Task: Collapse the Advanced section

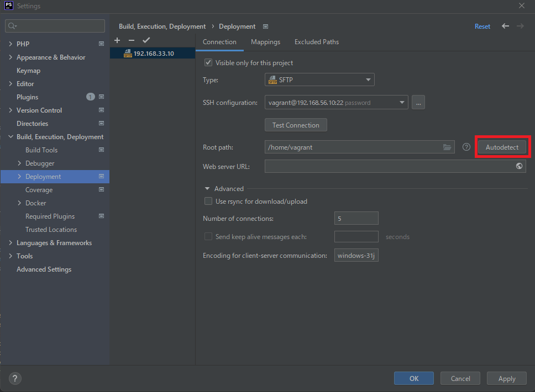Action: pos(208,189)
